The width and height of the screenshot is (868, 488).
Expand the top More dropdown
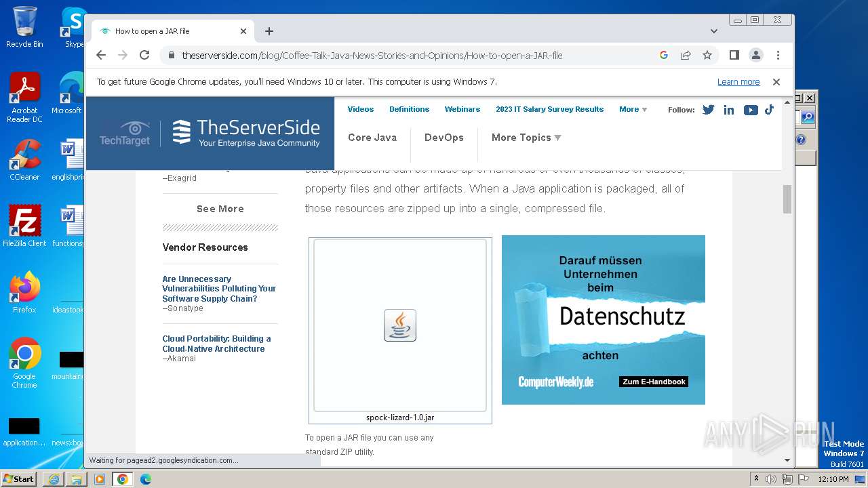click(x=633, y=109)
